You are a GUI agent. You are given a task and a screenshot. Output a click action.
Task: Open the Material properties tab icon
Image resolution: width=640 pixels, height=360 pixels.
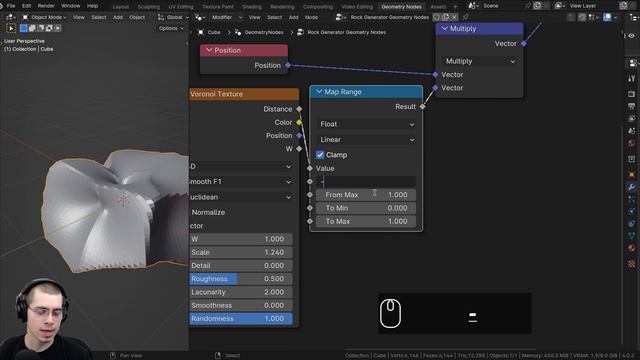632,248
